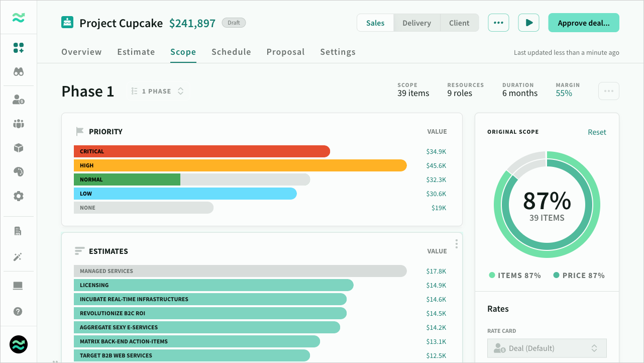Open the Estimates panel vertical dots menu
This screenshot has width=644, height=363.
457,244
